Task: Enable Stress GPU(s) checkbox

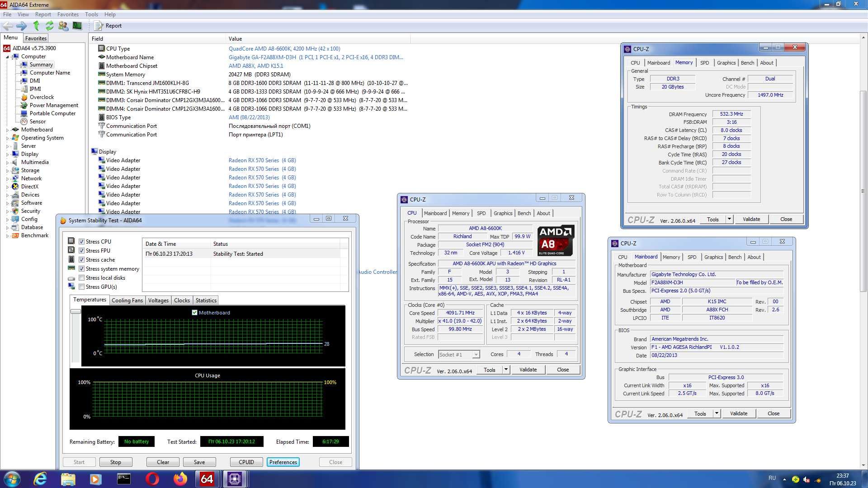Action: point(82,287)
